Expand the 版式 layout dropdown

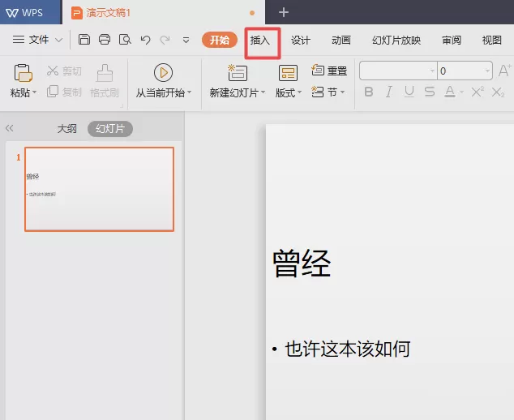point(288,92)
